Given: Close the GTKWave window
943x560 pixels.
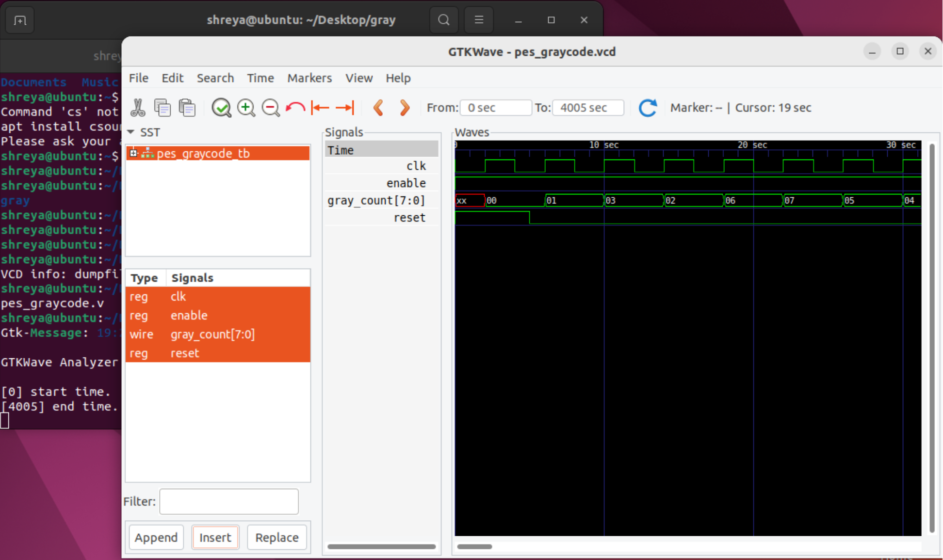Looking at the screenshot, I should (927, 51).
